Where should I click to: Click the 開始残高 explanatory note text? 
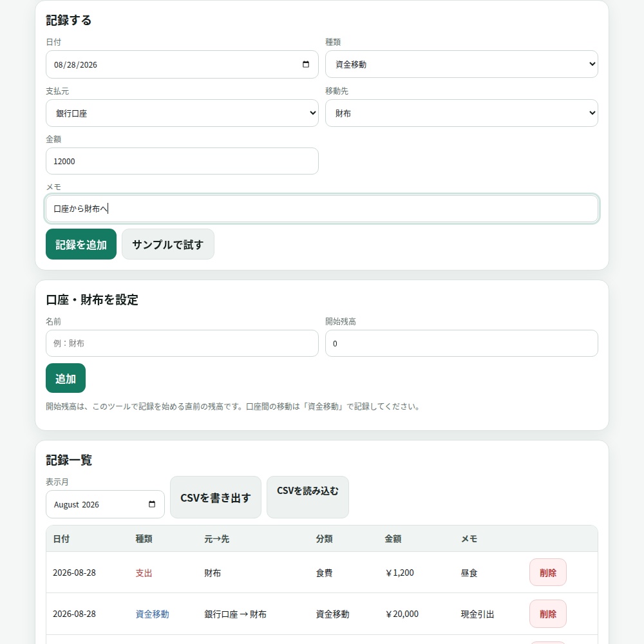point(232,406)
